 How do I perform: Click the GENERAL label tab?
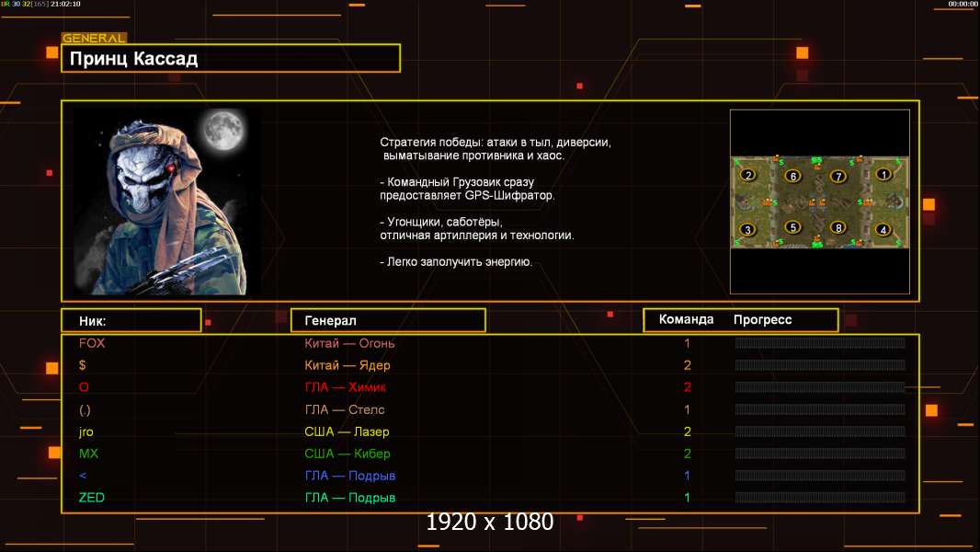point(94,38)
